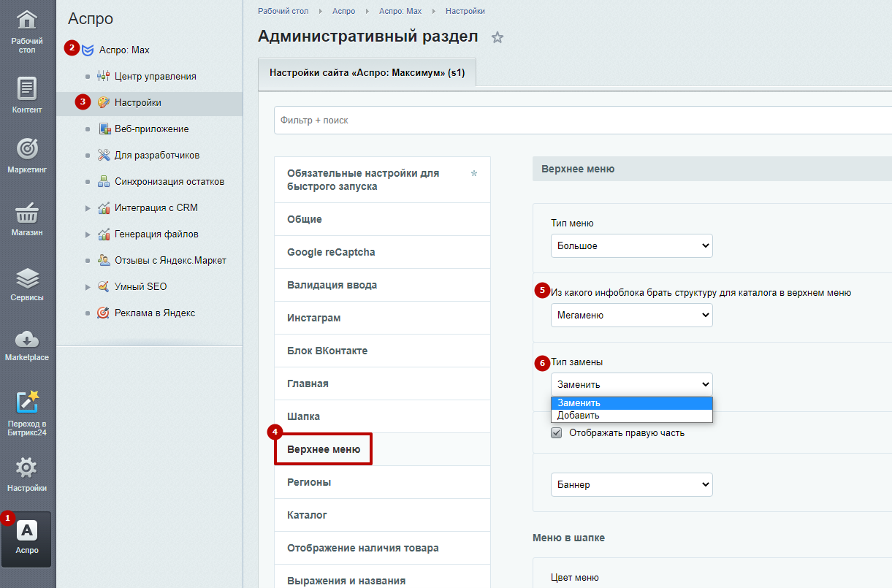Screen dimensions: 892x588
Task: Click the Центр управления sliders icon
Action: [103, 76]
